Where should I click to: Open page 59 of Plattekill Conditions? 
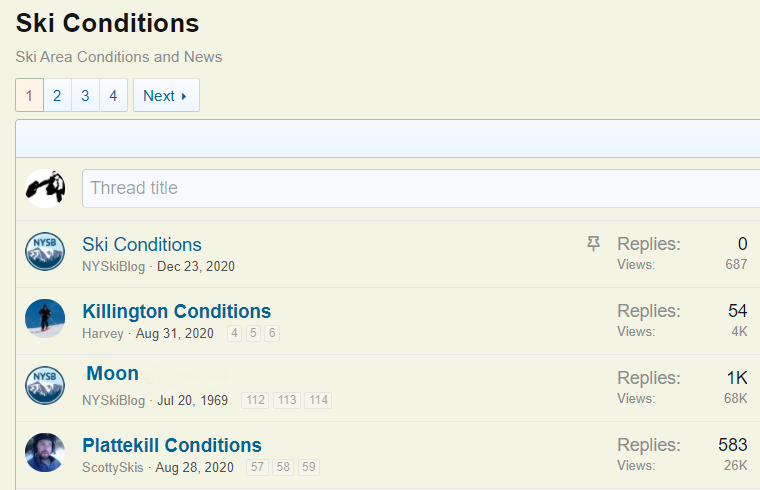(309, 468)
